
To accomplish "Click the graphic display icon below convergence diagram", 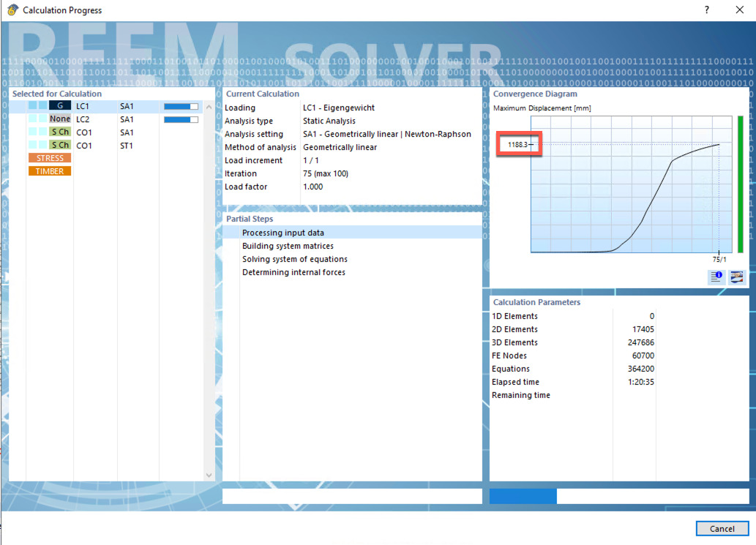I will pyautogui.click(x=736, y=277).
